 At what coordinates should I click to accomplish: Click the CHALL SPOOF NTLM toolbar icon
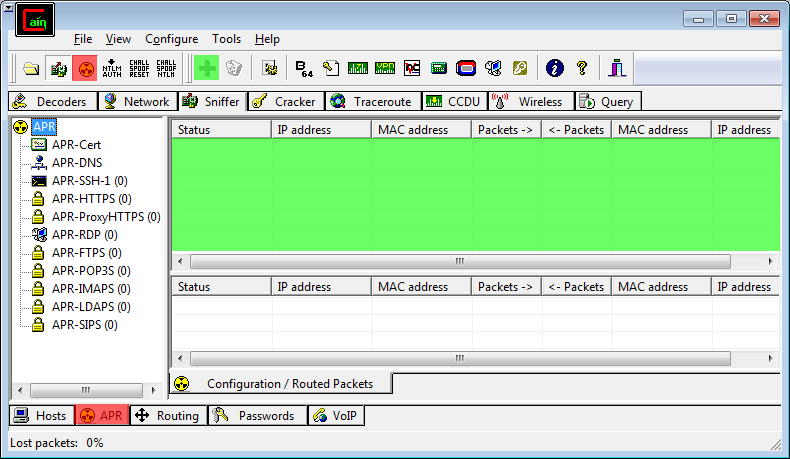pyautogui.click(x=166, y=68)
